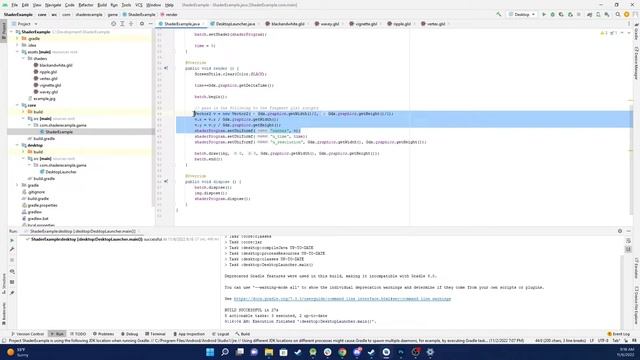This screenshot has width=640, height=360.
Task: Open the Desktop run configuration dropdown
Action: (x=522, y=14)
